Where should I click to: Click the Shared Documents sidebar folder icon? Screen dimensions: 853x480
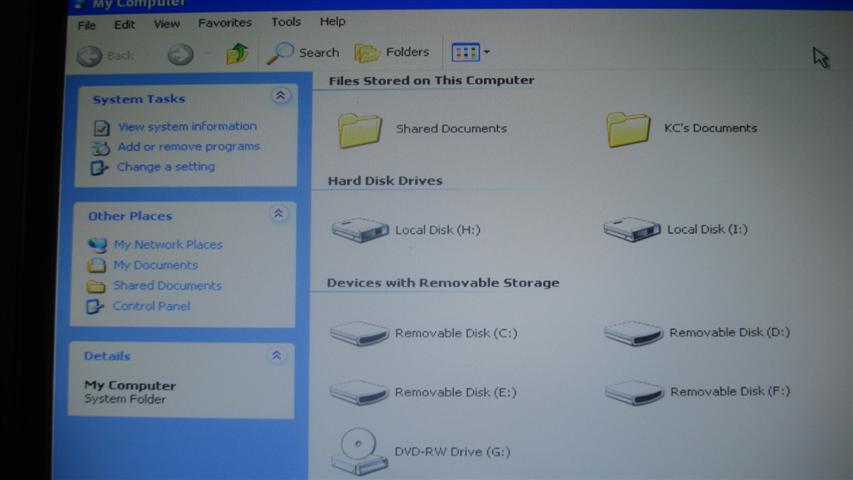[x=96, y=286]
